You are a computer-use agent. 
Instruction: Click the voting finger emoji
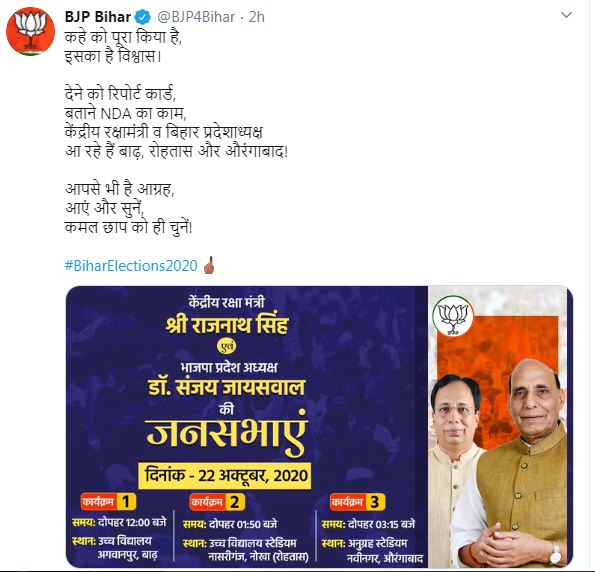click(x=209, y=265)
